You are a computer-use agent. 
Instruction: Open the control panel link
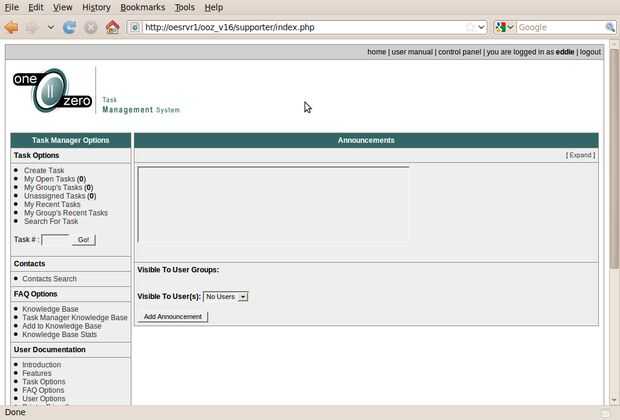point(459,52)
